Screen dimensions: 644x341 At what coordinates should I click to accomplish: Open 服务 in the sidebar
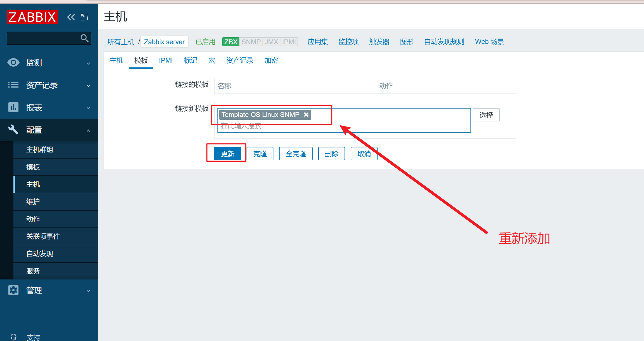pyautogui.click(x=56, y=271)
